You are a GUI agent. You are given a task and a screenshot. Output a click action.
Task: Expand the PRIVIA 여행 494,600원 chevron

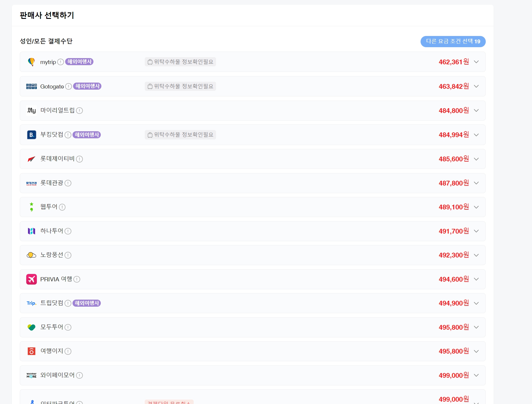(x=476, y=279)
